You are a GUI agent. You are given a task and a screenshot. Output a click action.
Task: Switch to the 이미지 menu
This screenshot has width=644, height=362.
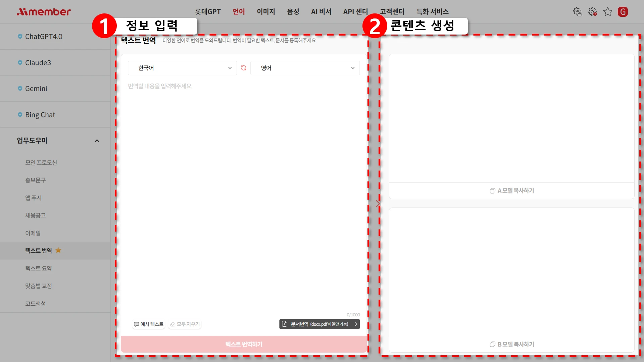tap(266, 12)
